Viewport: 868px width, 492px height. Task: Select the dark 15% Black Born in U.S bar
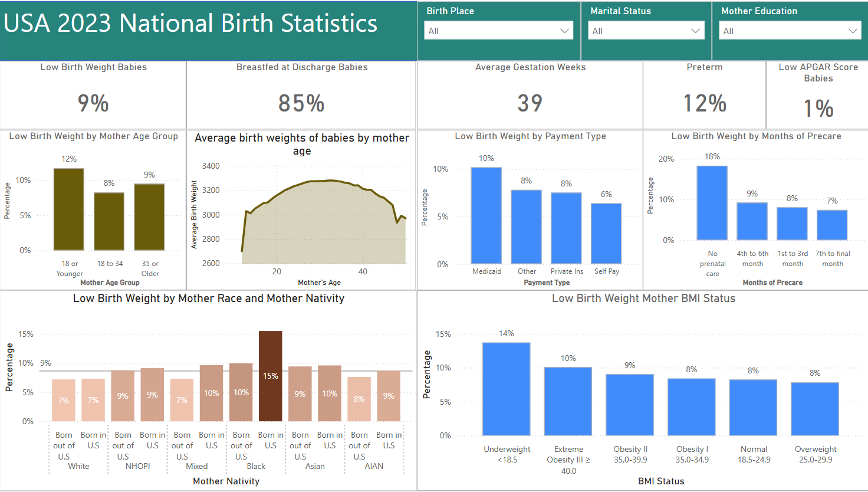tap(271, 376)
